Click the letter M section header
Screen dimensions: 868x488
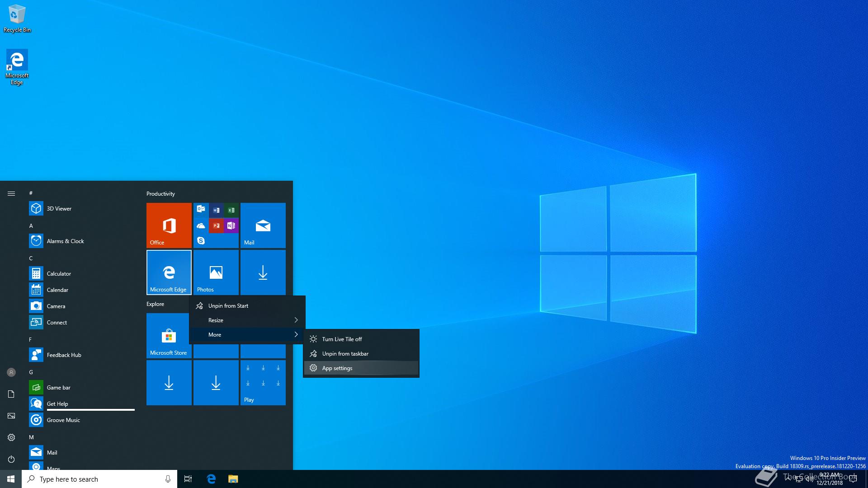pyautogui.click(x=31, y=437)
